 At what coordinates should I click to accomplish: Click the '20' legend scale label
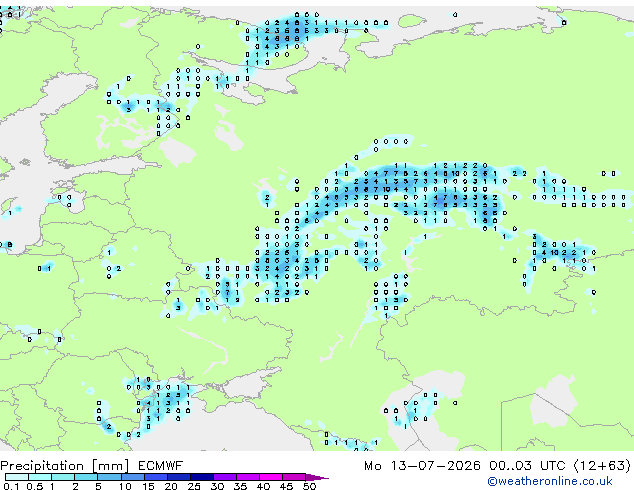[x=171, y=486]
